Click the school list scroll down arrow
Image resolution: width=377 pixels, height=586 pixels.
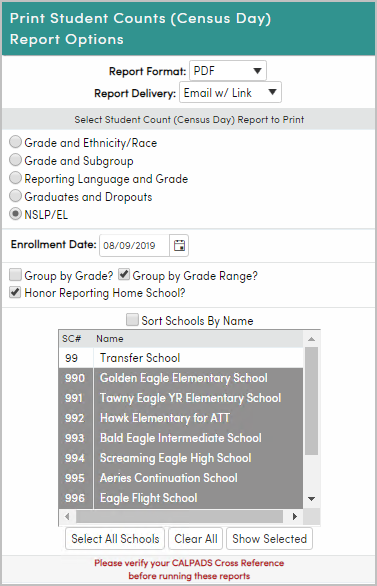311,499
